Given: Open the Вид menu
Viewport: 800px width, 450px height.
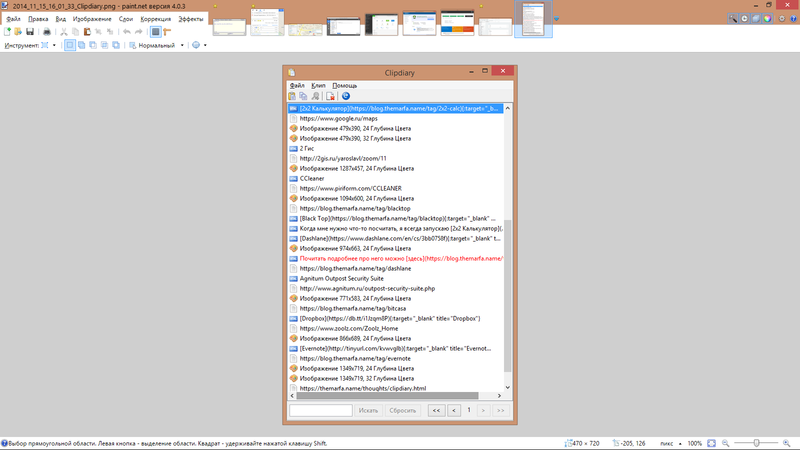Looking at the screenshot, I should tap(61, 19).
